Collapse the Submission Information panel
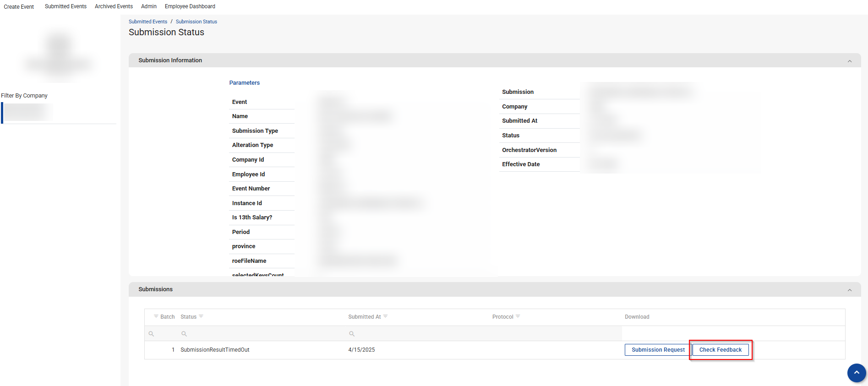 (x=850, y=61)
